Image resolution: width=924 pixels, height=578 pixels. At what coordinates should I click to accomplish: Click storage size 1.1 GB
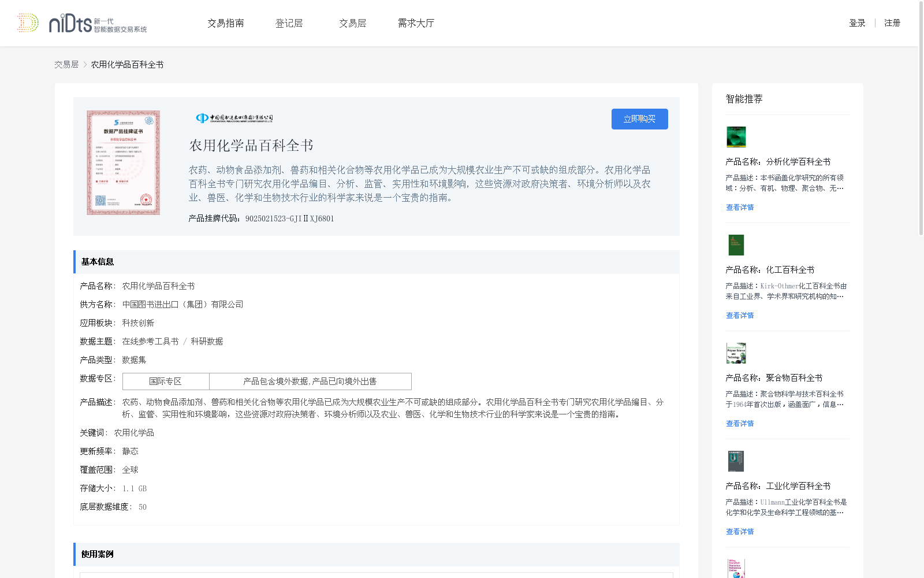pyautogui.click(x=135, y=488)
